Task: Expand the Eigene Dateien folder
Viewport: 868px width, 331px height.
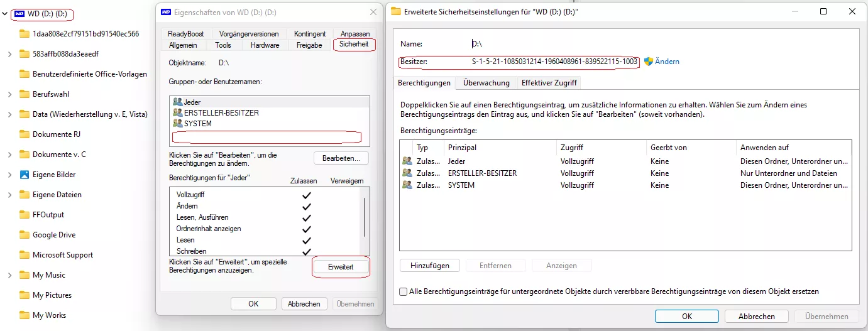Action: click(x=9, y=195)
